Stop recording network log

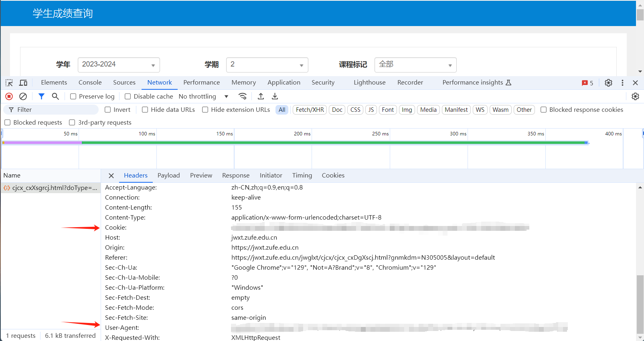9,96
